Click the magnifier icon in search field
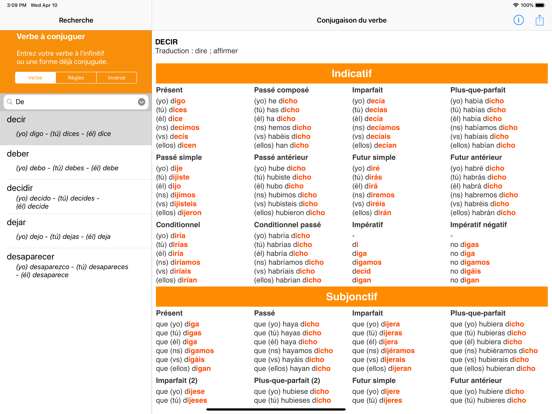 [x=10, y=102]
